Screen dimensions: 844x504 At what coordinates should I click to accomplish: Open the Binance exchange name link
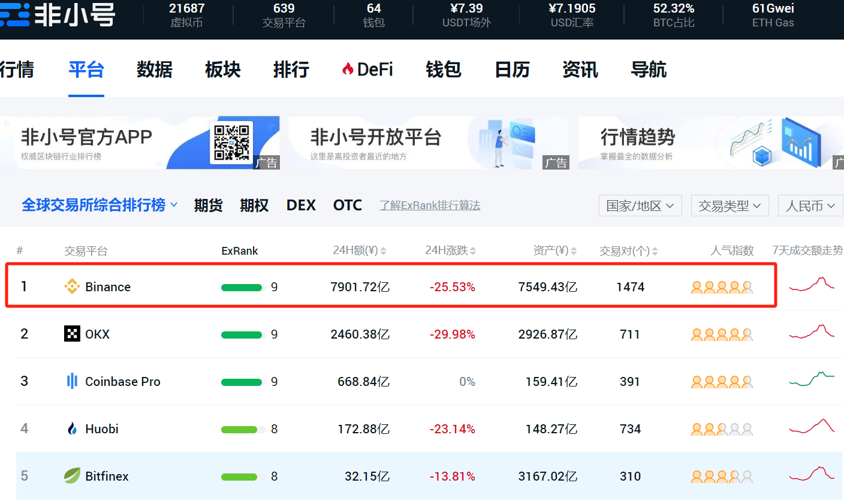108,287
